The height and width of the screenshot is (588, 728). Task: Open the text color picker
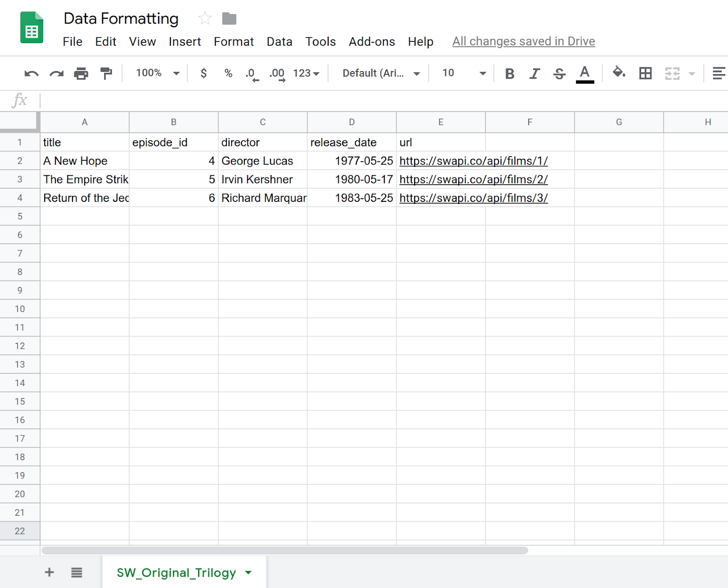585,73
